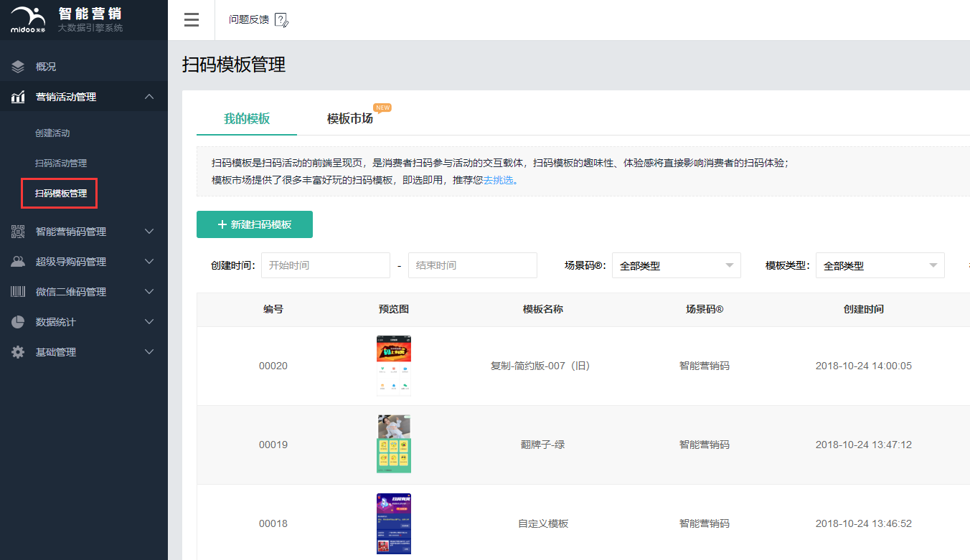
Task: Expand the 基础管理 chevron
Action: [149, 352]
